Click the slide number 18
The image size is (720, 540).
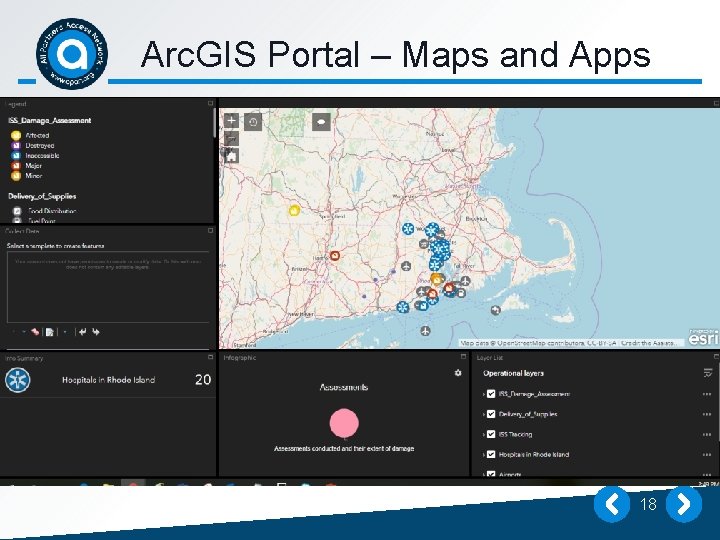pos(648,505)
